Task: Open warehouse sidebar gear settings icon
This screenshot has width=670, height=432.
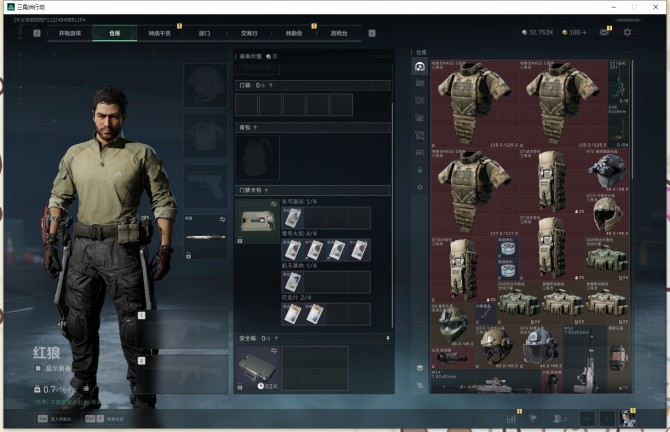Action: (420, 187)
